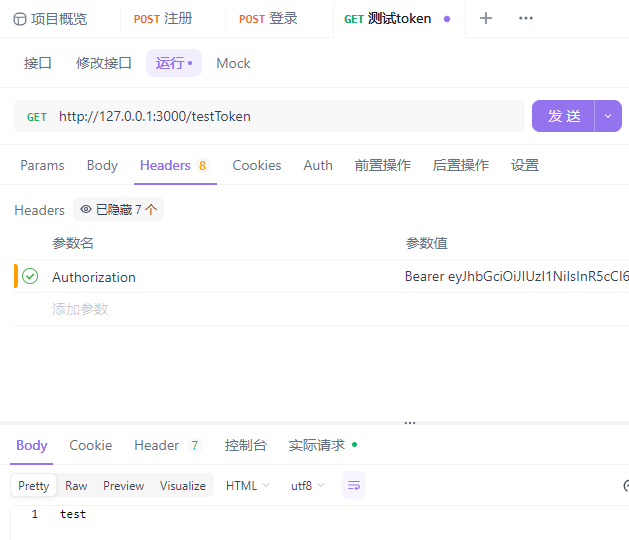This screenshot has width=629, height=540.
Task: Show the 7 hidden headers
Action: [118, 209]
